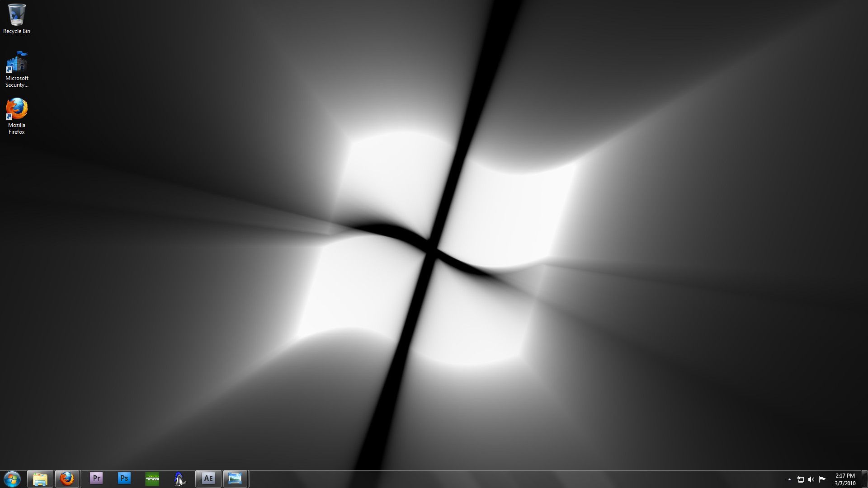Open Microsoft Security Essentials shortcut
Viewport: 868px width, 488px height.
17,62
